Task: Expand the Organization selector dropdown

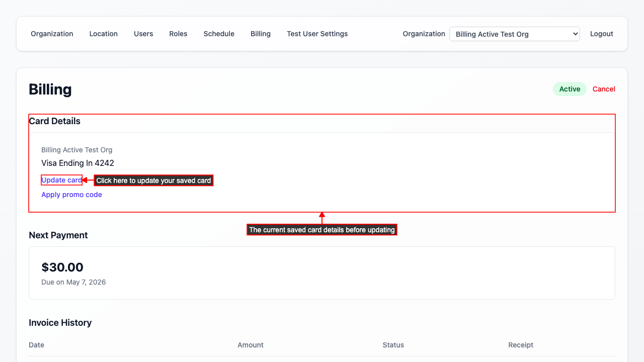Action: pyautogui.click(x=514, y=34)
